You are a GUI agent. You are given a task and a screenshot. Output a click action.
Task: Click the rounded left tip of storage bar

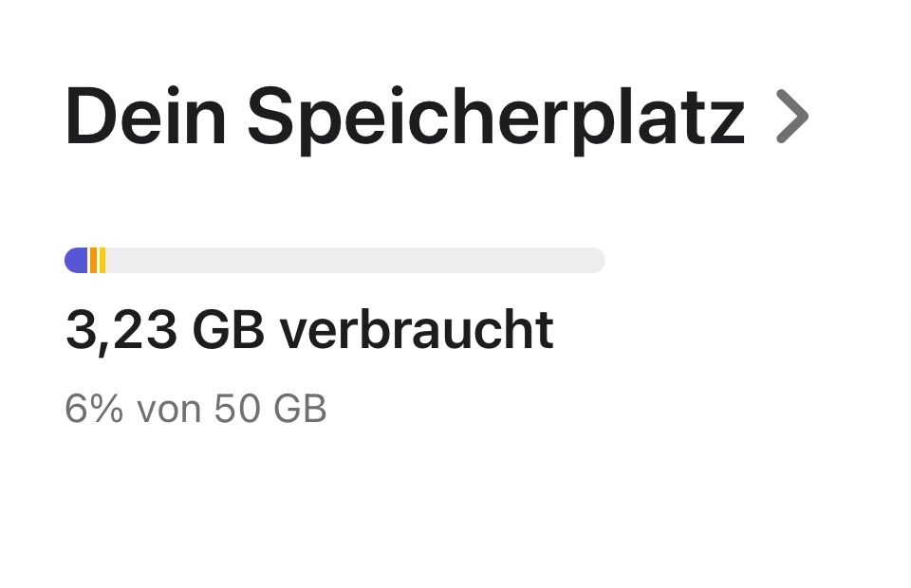click(69, 260)
